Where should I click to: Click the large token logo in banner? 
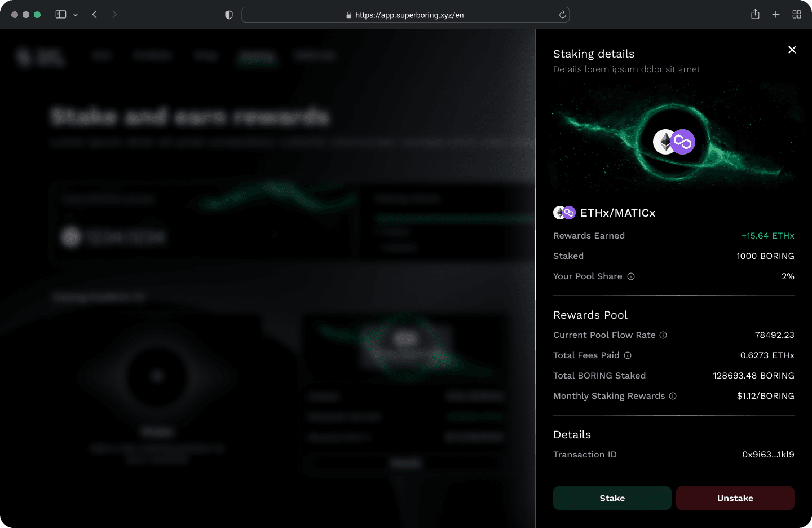pyautogui.click(x=674, y=142)
